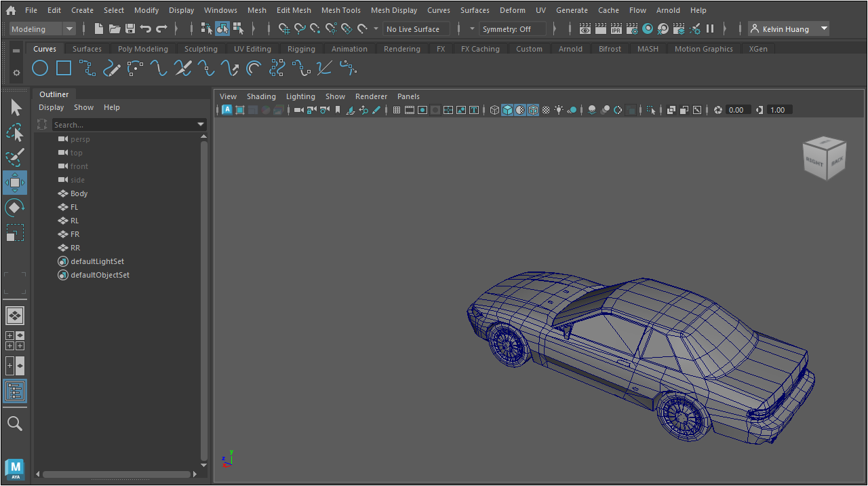Viewport: 868px width, 486px height.
Task: Expand the Outliner search filter dropdown
Action: click(201, 125)
